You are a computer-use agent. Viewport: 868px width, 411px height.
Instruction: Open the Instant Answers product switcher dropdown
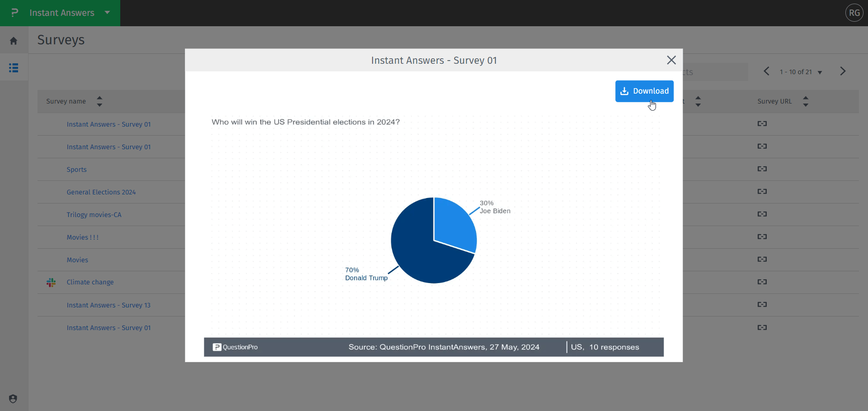(x=107, y=13)
